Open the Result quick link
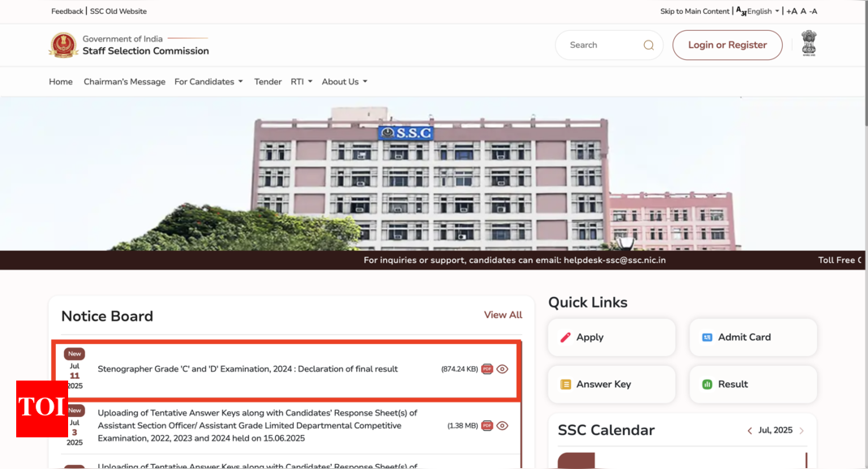Image resolution: width=868 pixels, height=469 pixels. [754, 385]
